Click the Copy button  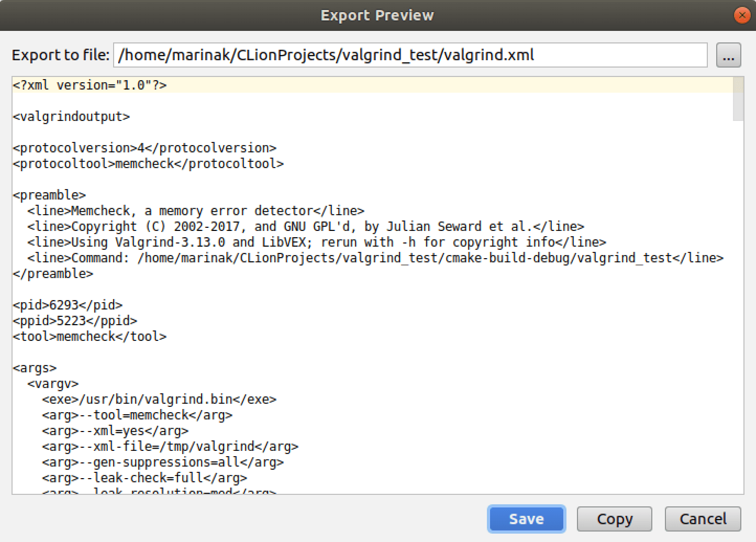[614, 519]
